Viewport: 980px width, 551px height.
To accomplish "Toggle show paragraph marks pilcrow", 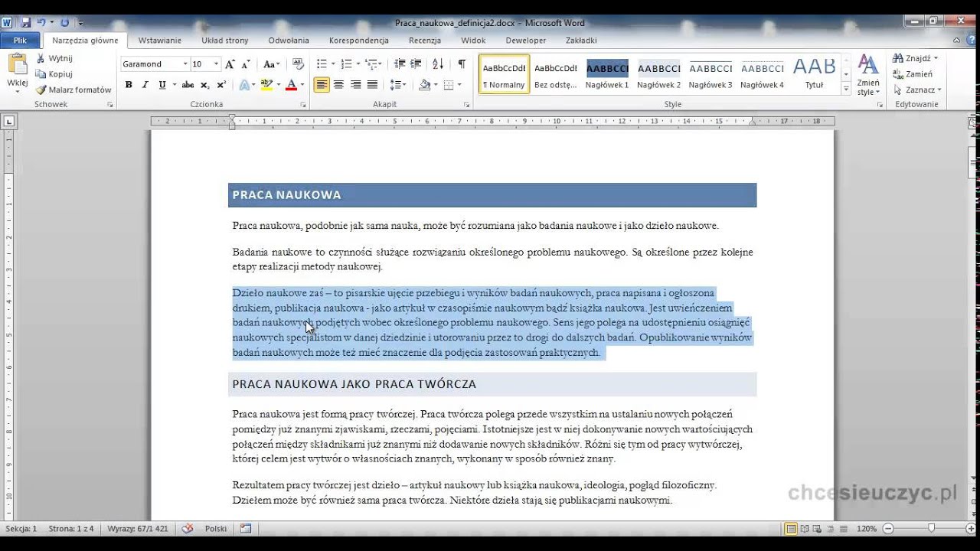I will [x=462, y=64].
